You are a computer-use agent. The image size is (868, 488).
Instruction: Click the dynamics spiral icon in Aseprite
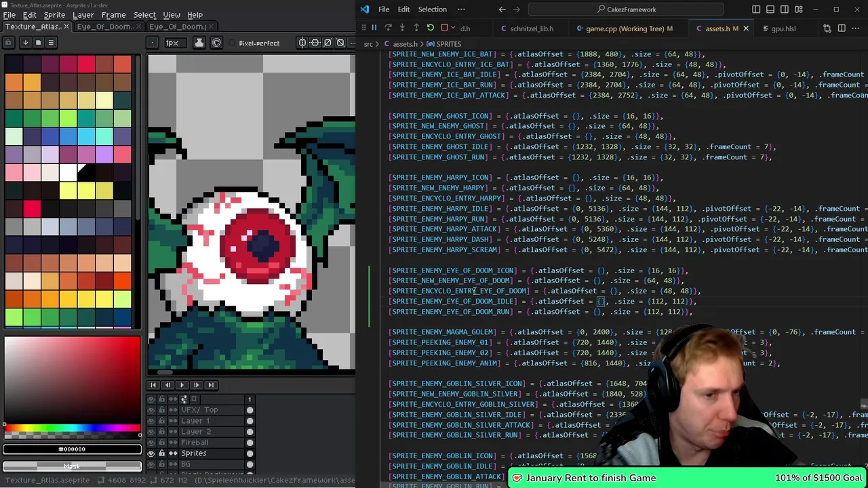click(x=216, y=43)
